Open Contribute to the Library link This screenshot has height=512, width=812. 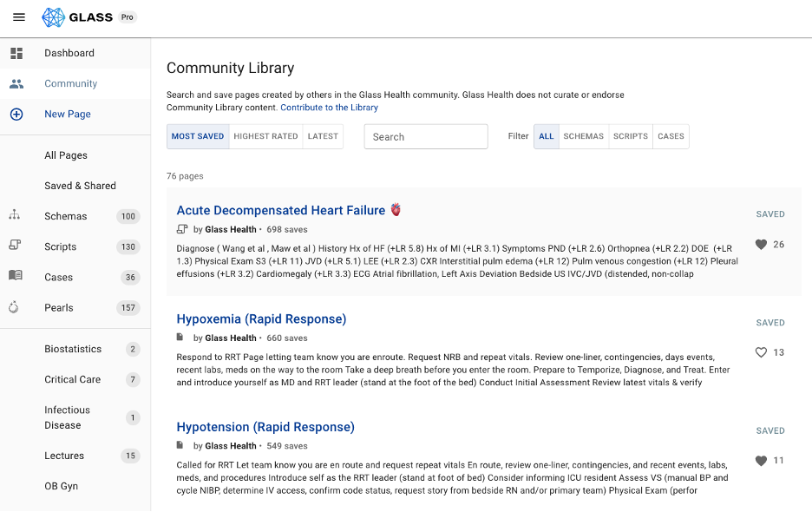(x=329, y=108)
